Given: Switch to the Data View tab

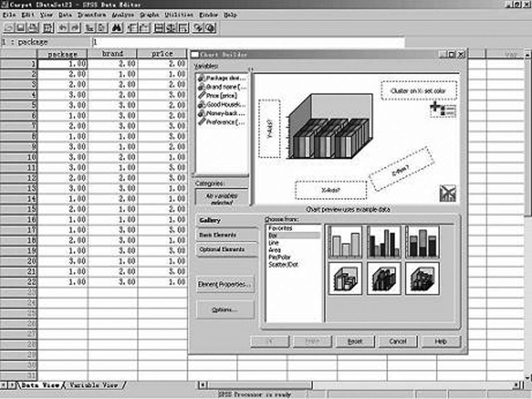Looking at the screenshot, I should [x=41, y=385].
